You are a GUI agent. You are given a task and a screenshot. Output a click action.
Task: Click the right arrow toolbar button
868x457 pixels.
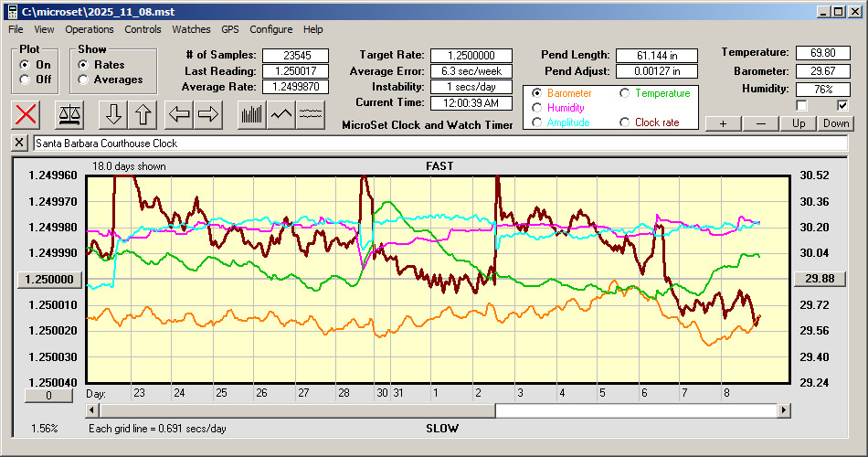[208, 114]
